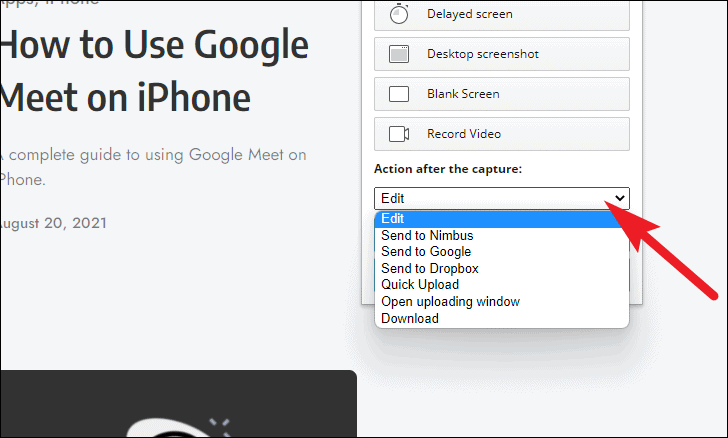This screenshot has width=728, height=438.
Task: Click the How to Use Google Meet headline
Action: tap(154, 71)
